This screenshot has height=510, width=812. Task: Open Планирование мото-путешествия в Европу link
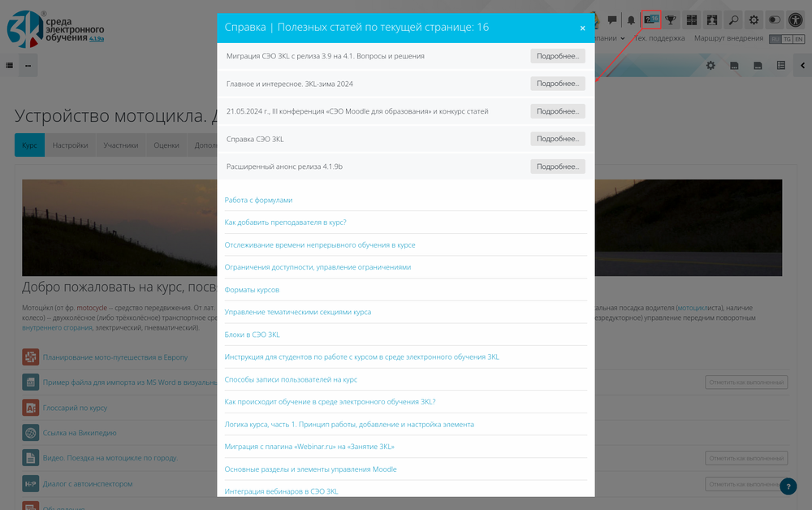point(115,357)
